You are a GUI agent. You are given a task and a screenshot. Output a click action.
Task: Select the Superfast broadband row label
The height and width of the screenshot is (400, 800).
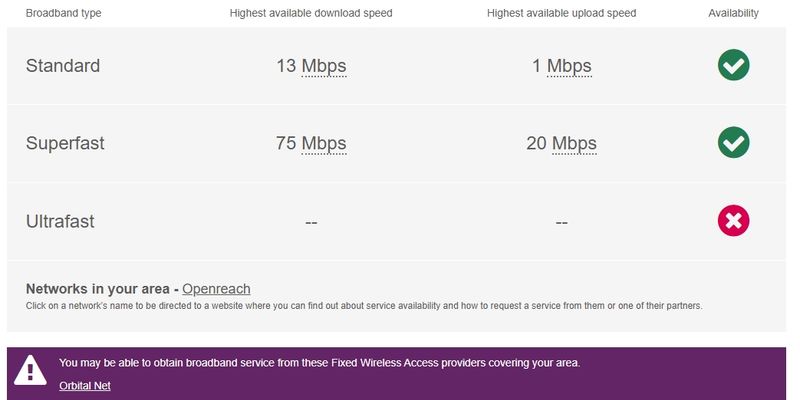(x=65, y=143)
